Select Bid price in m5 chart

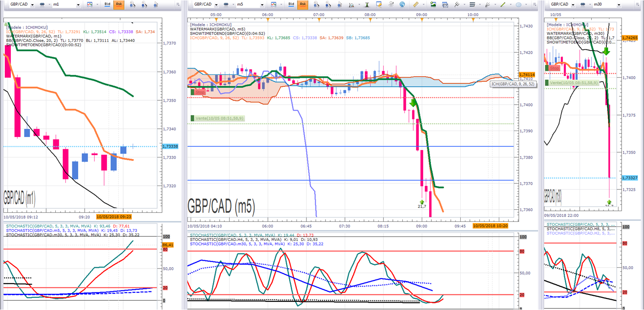point(291,4)
